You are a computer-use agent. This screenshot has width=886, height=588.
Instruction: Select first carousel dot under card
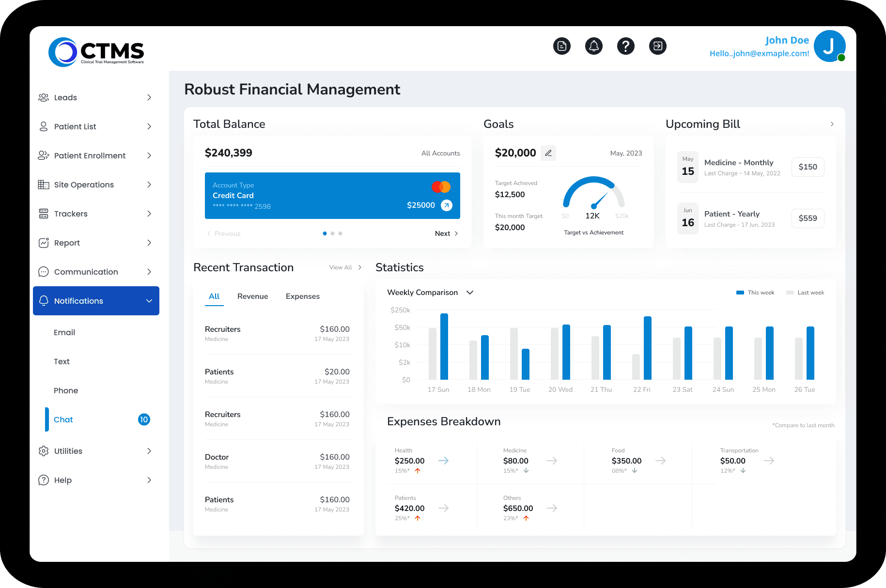click(x=325, y=233)
